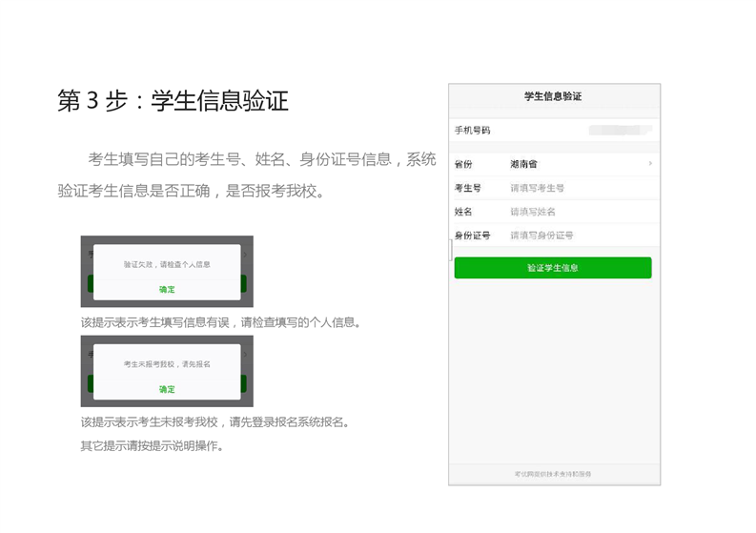Click the 姓名 label
756x533 pixels.
point(463,212)
